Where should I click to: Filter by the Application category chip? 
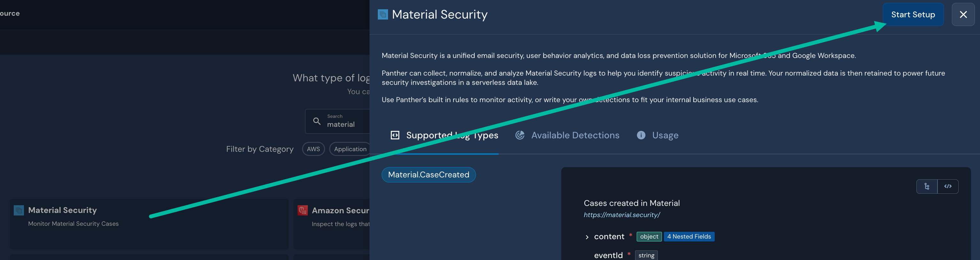tap(350, 149)
